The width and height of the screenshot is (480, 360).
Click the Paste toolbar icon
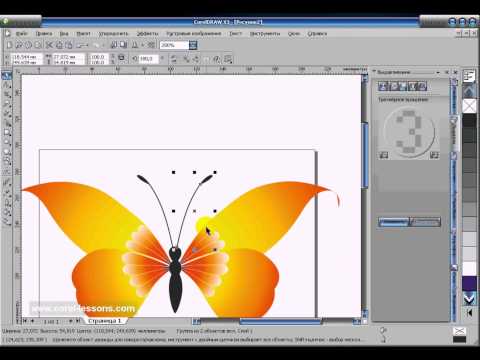pos(69,45)
